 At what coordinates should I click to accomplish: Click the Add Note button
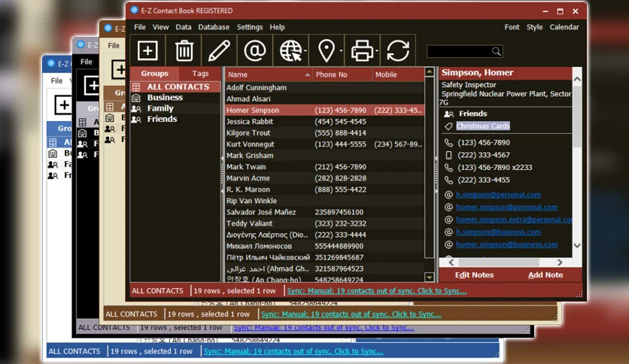[545, 275]
